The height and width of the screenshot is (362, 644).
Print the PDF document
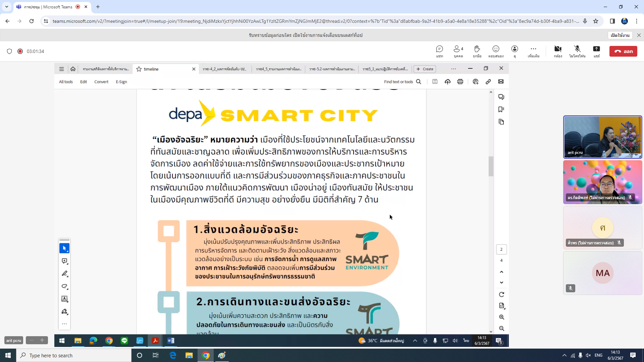coord(460,82)
